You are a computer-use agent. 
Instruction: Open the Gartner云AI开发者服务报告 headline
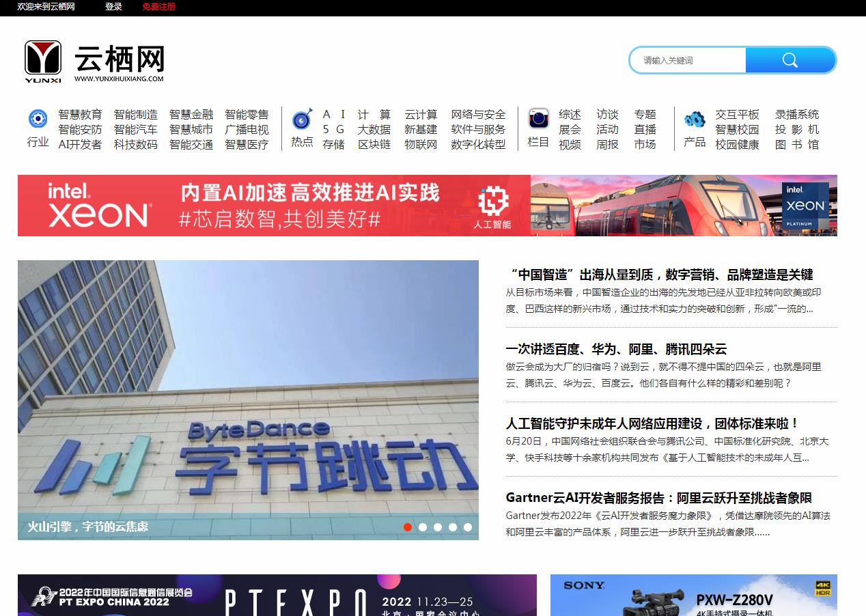pyautogui.click(x=659, y=498)
